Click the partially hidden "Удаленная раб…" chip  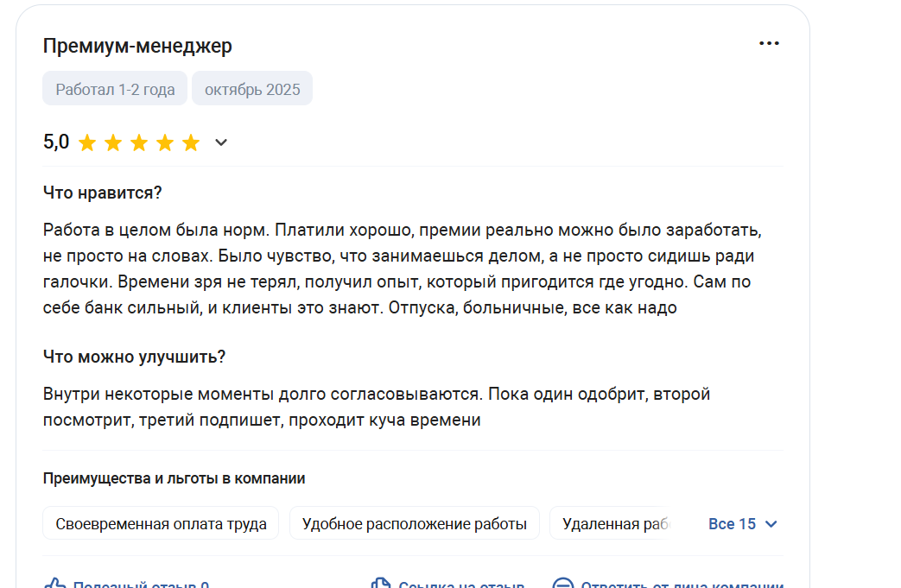[612, 524]
